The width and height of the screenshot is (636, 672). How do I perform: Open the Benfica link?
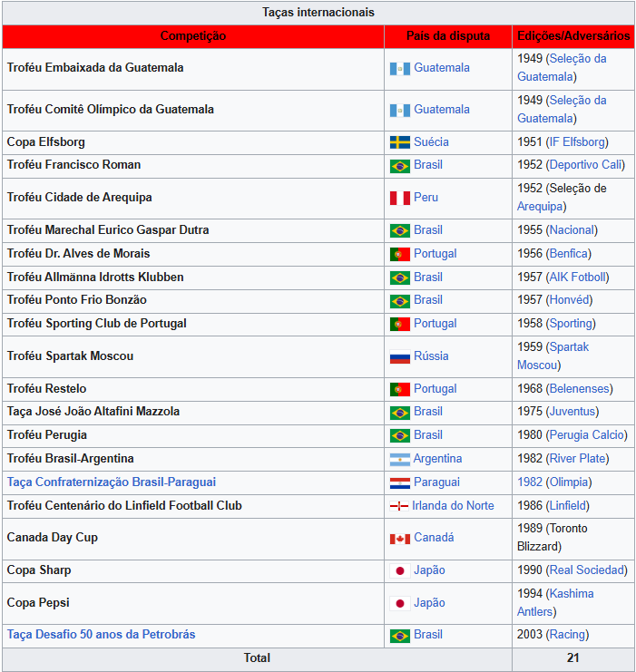point(569,254)
